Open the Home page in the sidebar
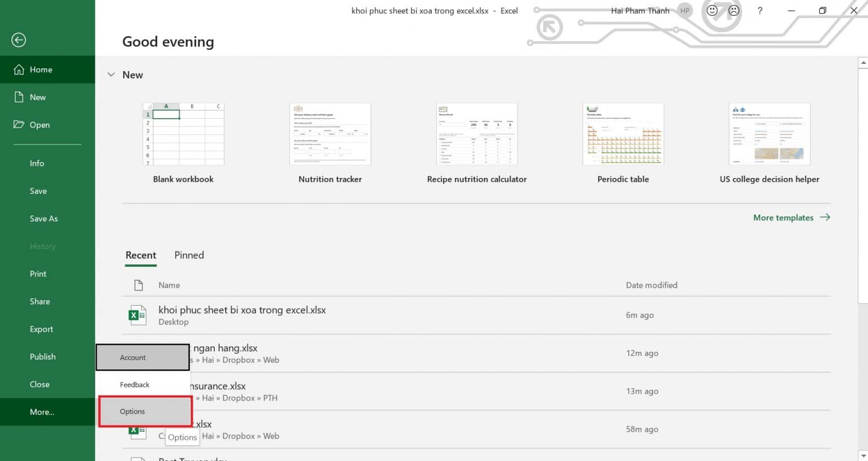Viewport: 868px width, 461px height. pos(47,69)
